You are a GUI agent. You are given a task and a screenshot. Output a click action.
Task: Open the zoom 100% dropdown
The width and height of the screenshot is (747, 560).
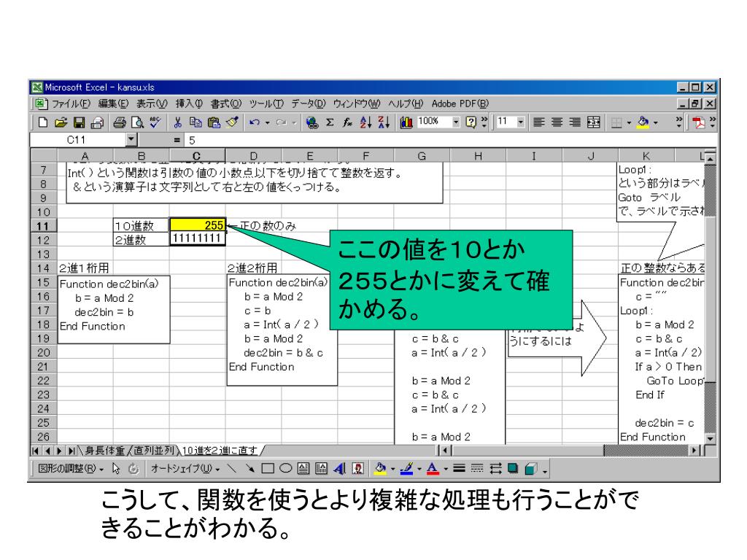click(x=455, y=122)
